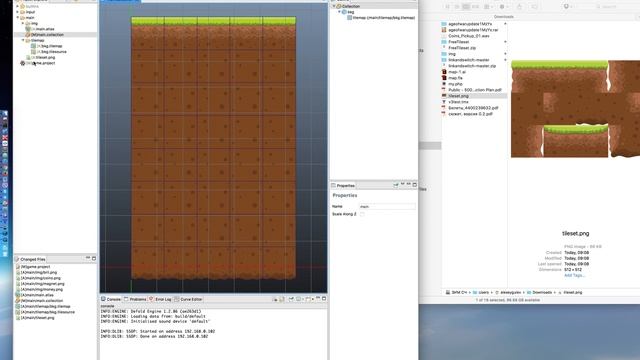Maximize the Properties panel

415,185
